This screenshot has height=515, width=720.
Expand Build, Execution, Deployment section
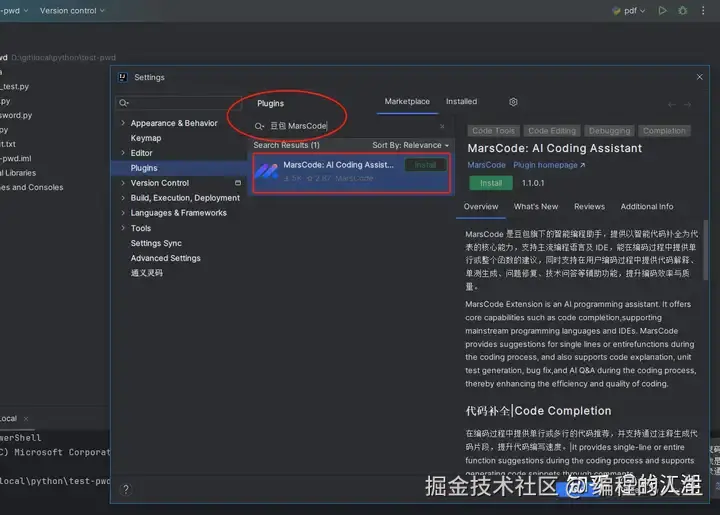[123, 198]
